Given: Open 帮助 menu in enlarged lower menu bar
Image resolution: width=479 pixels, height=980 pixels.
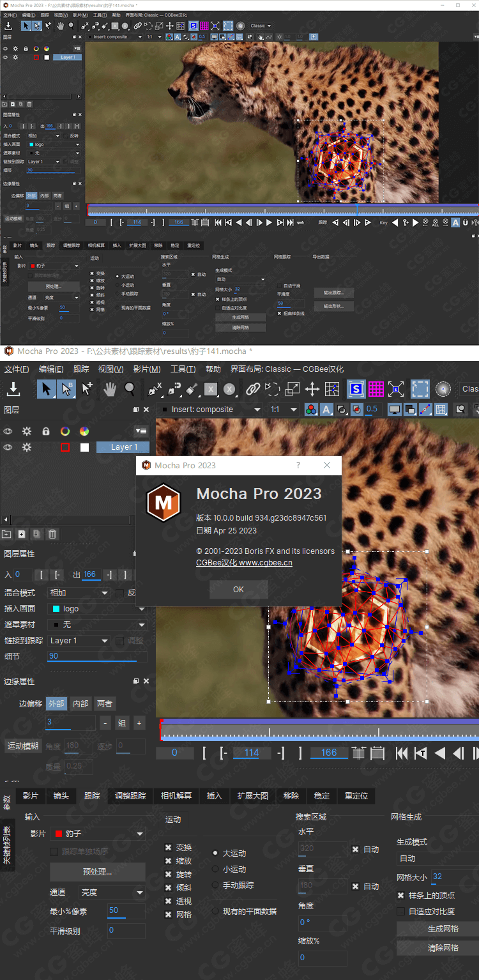Looking at the screenshot, I should [213, 369].
